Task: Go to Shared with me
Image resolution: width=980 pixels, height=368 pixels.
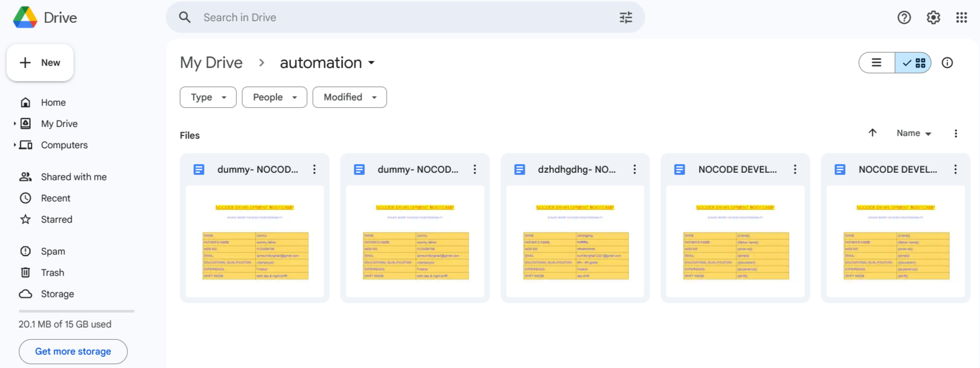Action: (73, 177)
